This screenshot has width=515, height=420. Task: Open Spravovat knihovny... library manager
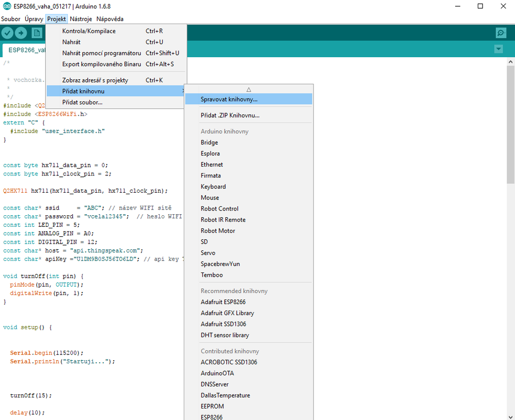tap(249, 99)
